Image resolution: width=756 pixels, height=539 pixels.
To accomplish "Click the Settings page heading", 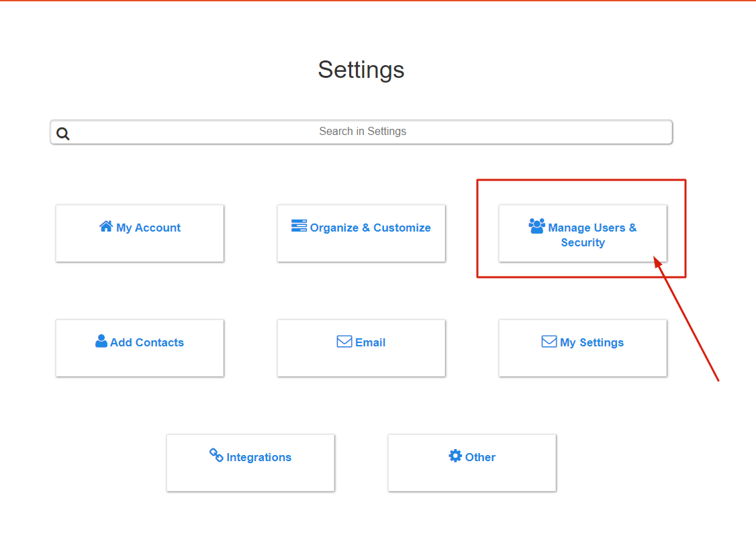I will point(361,70).
